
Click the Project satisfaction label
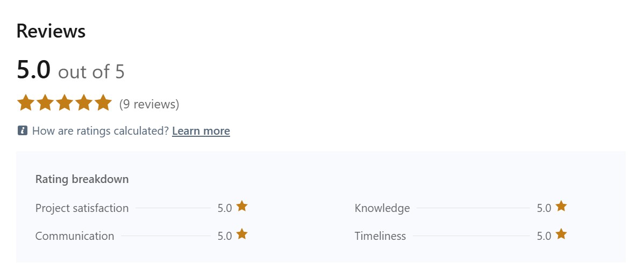click(x=82, y=208)
